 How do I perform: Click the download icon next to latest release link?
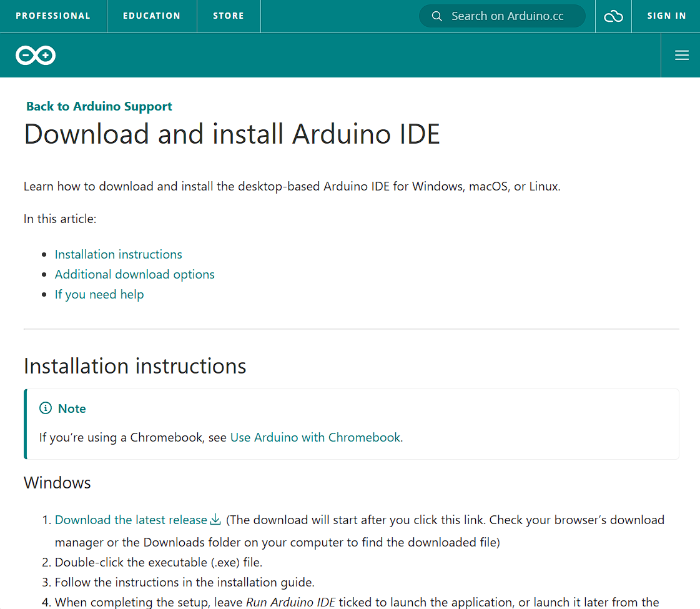[215, 519]
